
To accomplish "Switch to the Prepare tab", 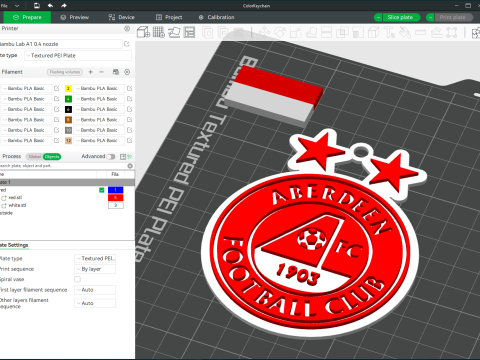I will coord(27,17).
